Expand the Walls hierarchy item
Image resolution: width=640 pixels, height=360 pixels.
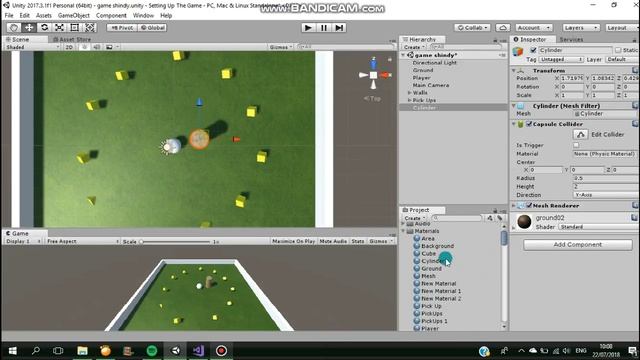(409, 93)
